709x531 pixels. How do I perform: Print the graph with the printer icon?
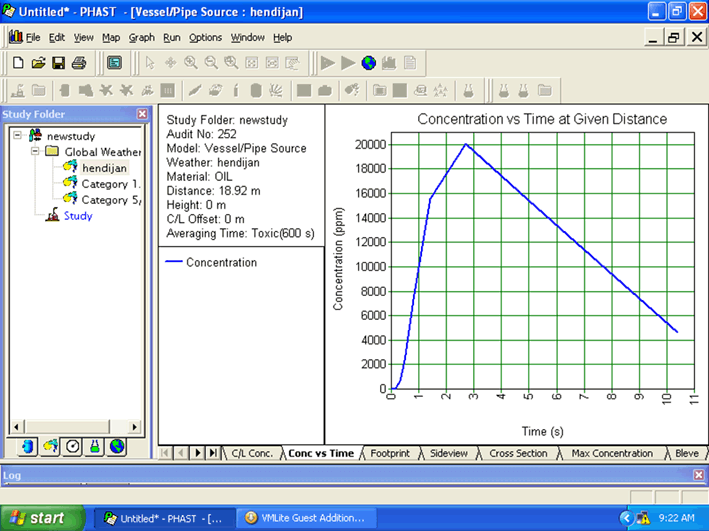(x=79, y=63)
